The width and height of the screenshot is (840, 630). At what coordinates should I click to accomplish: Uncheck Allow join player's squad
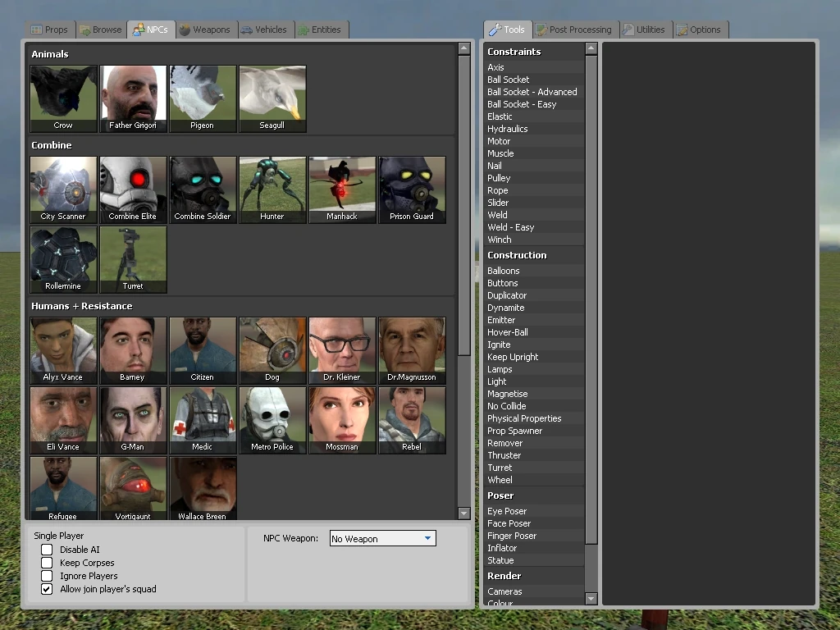(x=47, y=589)
